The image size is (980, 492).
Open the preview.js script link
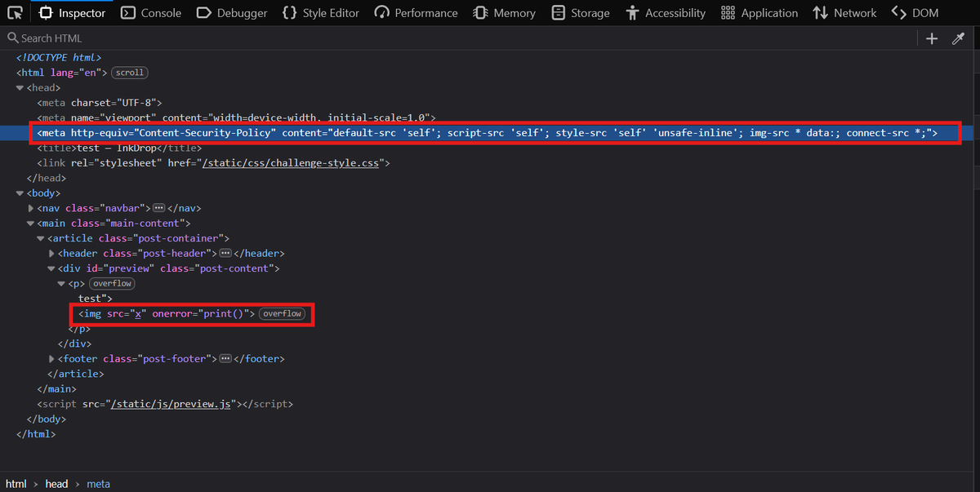pyautogui.click(x=172, y=404)
